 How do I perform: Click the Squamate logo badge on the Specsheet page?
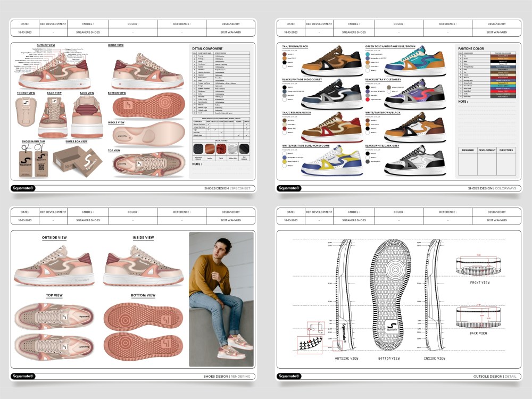pyautogui.click(x=23, y=188)
